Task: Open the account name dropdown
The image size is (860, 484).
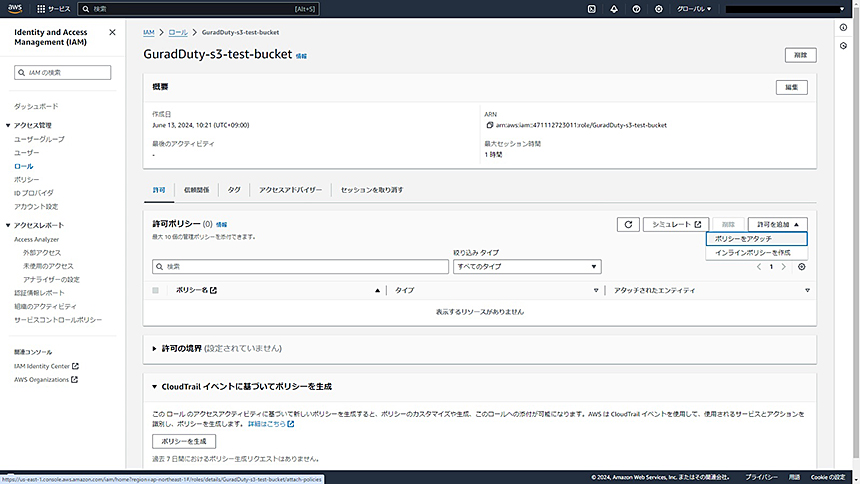Action: click(785, 9)
